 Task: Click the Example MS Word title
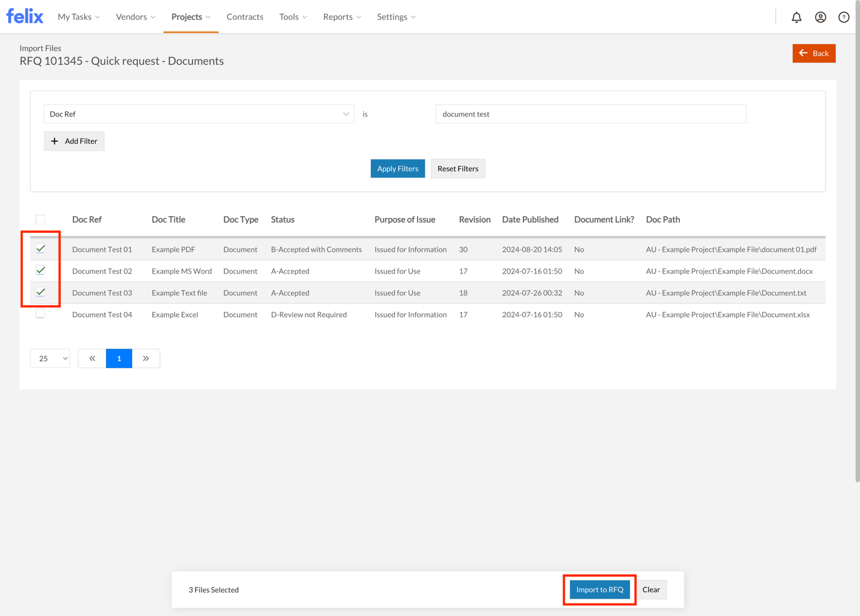[x=181, y=271]
